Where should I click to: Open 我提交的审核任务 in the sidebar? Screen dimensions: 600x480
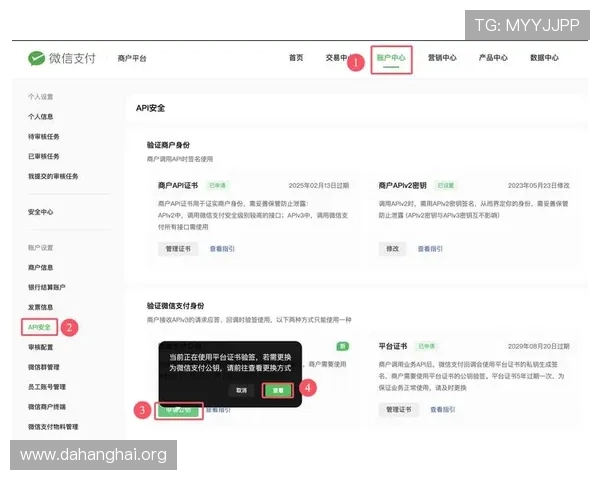coord(53,176)
